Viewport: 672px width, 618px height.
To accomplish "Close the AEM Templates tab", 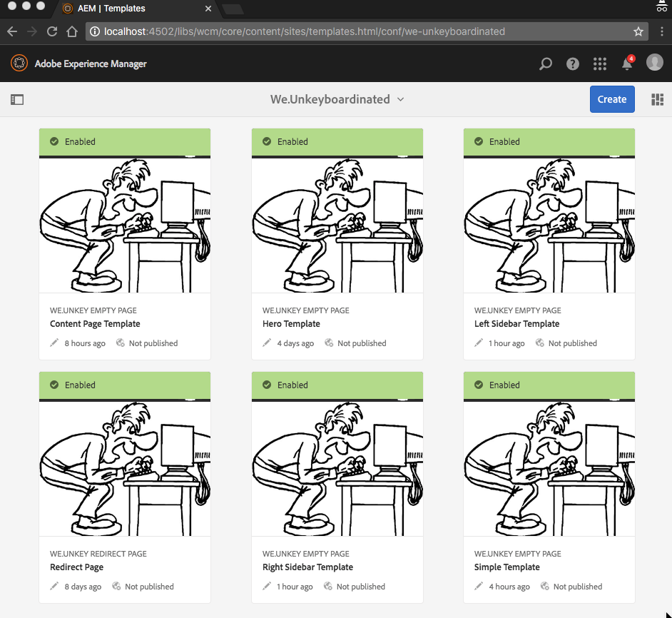I will point(208,9).
